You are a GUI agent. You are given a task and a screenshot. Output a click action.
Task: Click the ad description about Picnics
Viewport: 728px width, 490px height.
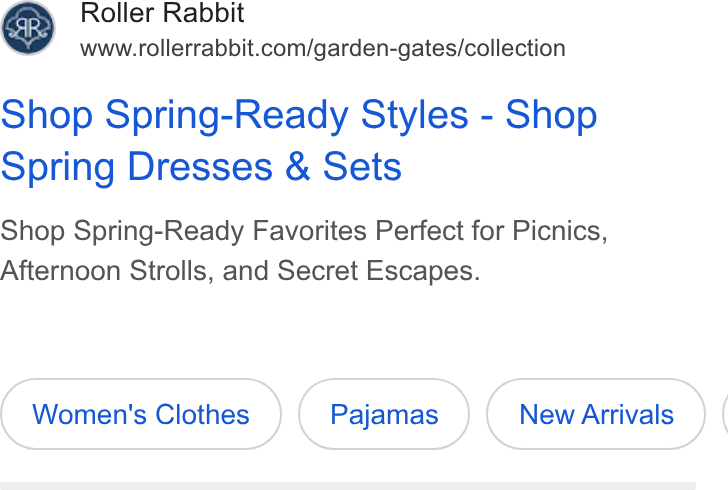coord(304,251)
